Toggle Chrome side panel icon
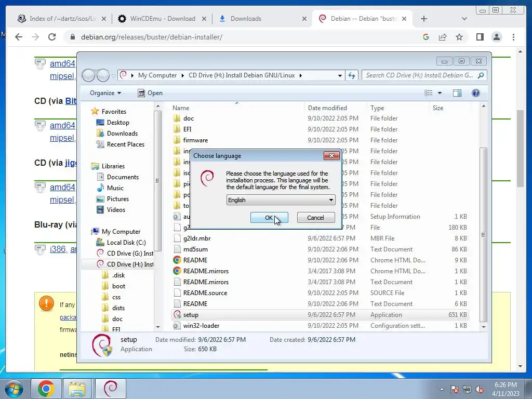 480,37
